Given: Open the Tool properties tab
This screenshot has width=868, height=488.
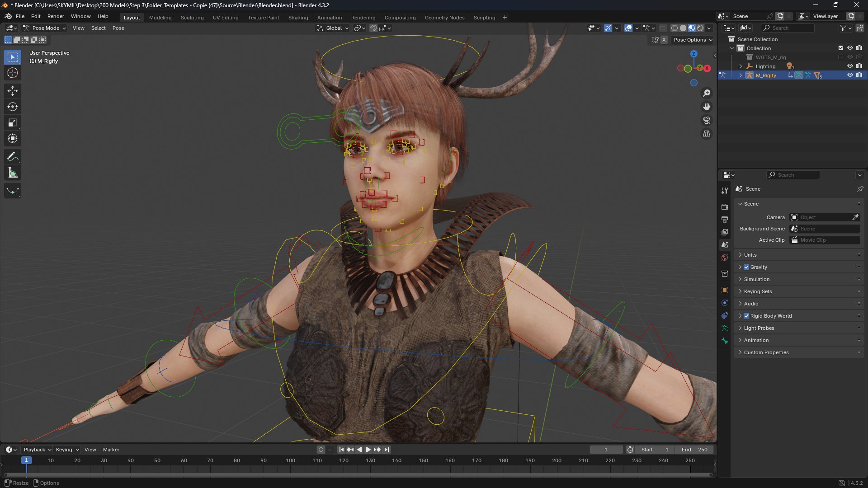Looking at the screenshot, I should (725, 191).
